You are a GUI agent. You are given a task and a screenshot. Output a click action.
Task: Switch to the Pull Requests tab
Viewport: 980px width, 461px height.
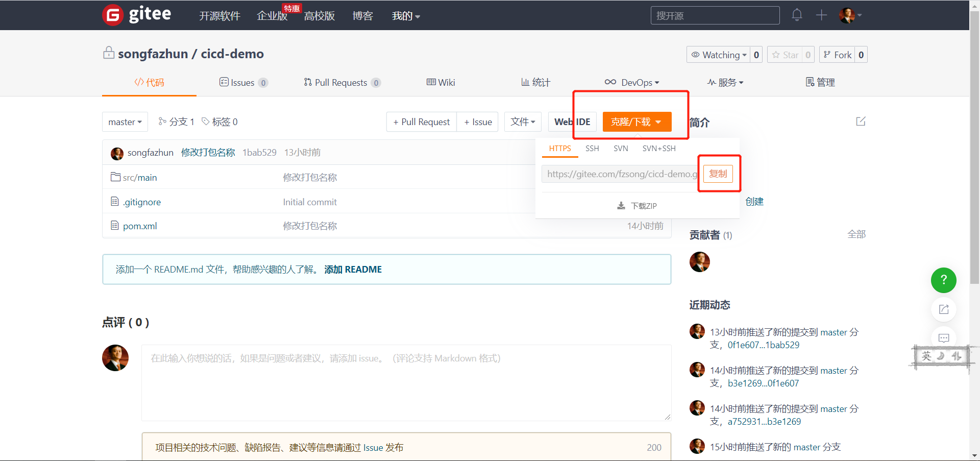pyautogui.click(x=342, y=83)
